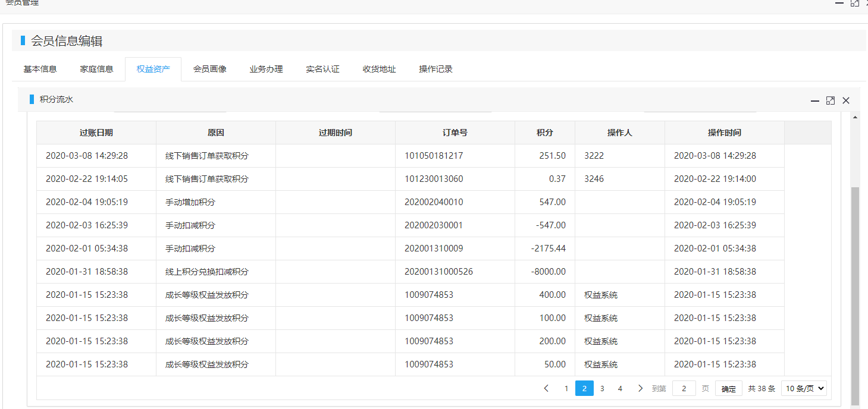Go to next page arrow
The height and width of the screenshot is (409, 868).
tap(640, 388)
